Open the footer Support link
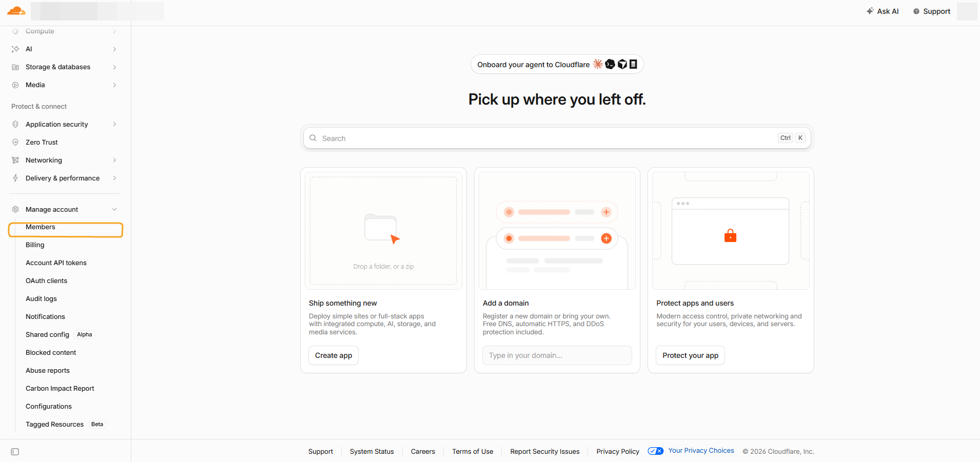Image resolution: width=980 pixels, height=462 pixels. (321, 452)
